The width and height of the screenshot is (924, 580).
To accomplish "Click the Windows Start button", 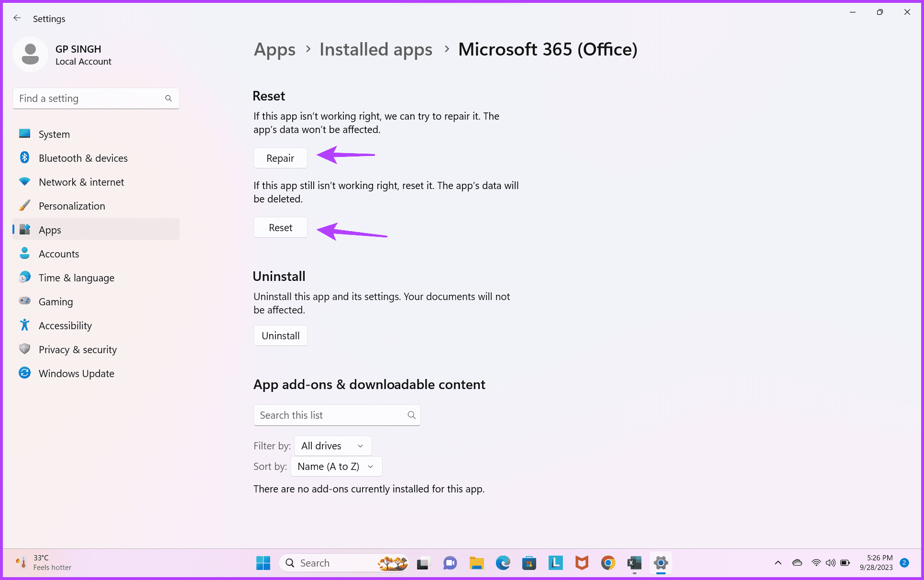I will tap(263, 563).
